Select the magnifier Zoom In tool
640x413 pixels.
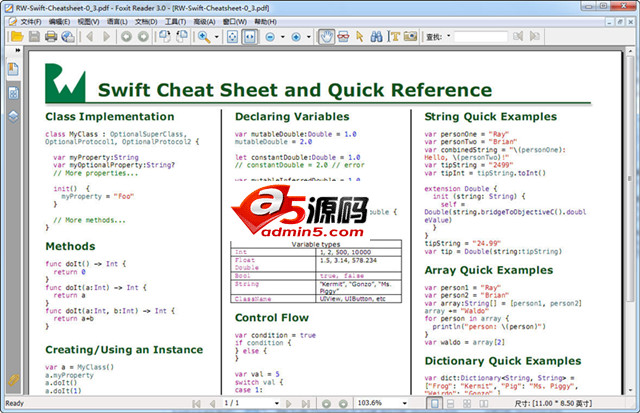point(204,37)
